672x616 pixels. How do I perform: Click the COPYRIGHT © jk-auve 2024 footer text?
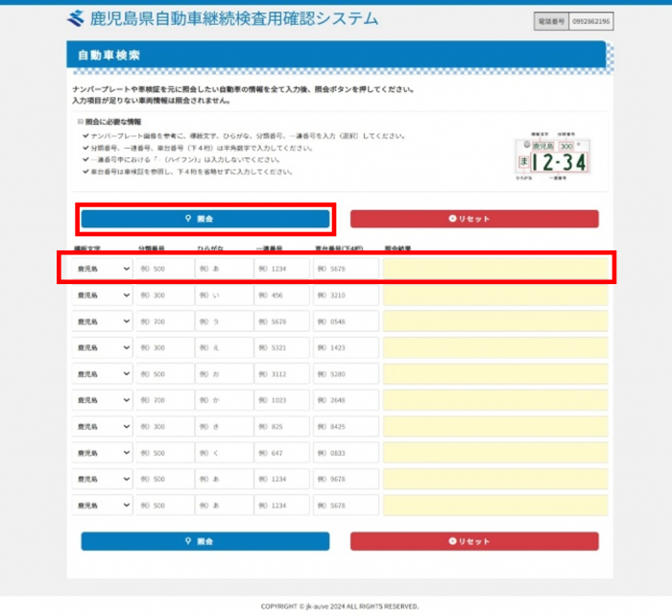tap(340, 606)
